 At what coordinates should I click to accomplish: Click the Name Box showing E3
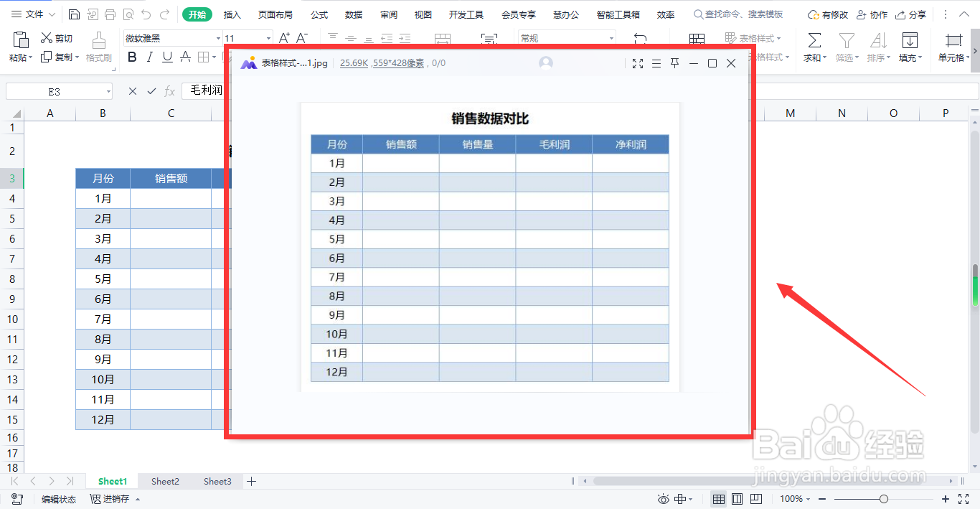54,90
